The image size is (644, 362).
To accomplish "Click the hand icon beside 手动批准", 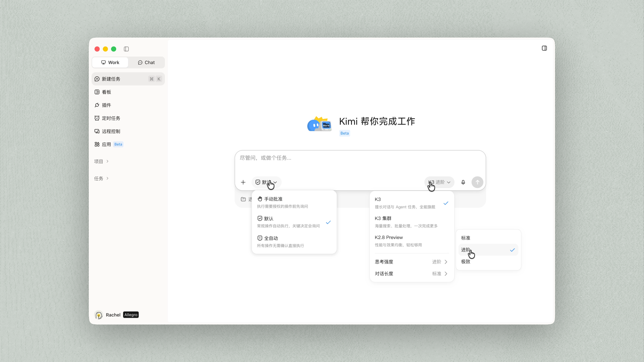I will pyautogui.click(x=260, y=199).
